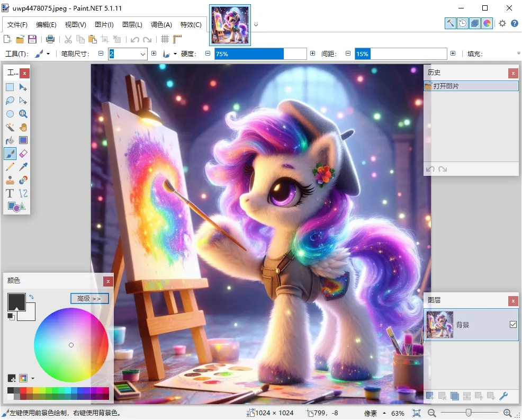Select the Ellipse Select tool
The image size is (522, 420).
coord(10,114)
